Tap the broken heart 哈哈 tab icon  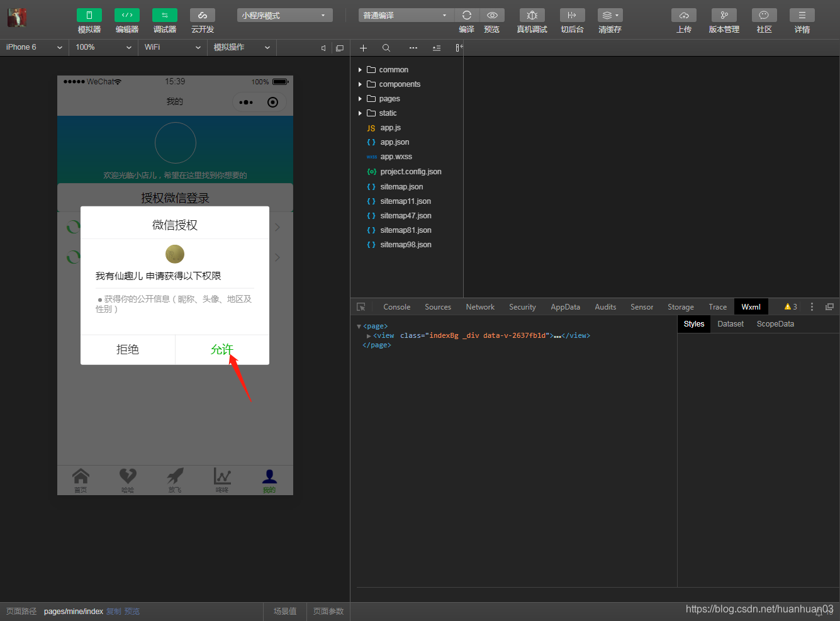128,476
